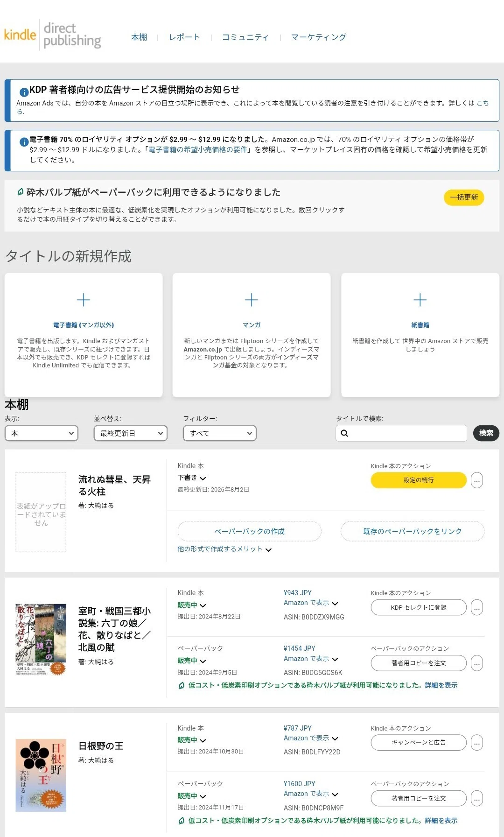Click the Kindle Direct Publishing logo
Screen dimensions: 504x837
pyautogui.click(x=52, y=35)
